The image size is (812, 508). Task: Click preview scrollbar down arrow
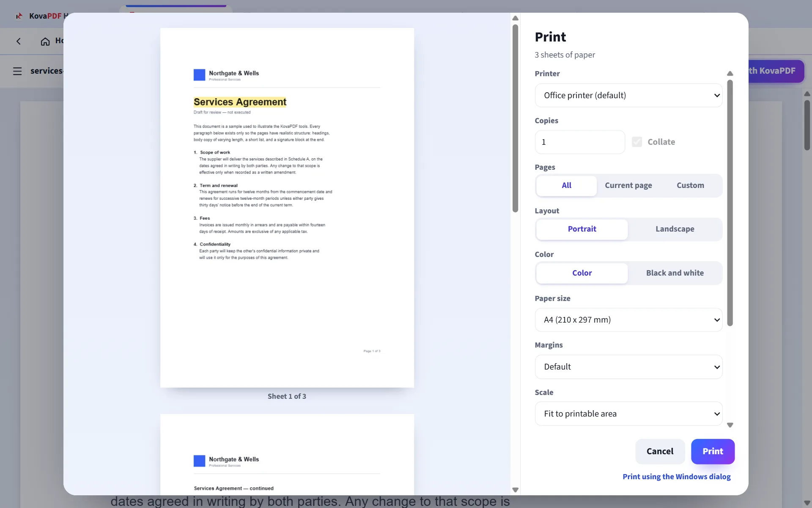[x=515, y=490]
